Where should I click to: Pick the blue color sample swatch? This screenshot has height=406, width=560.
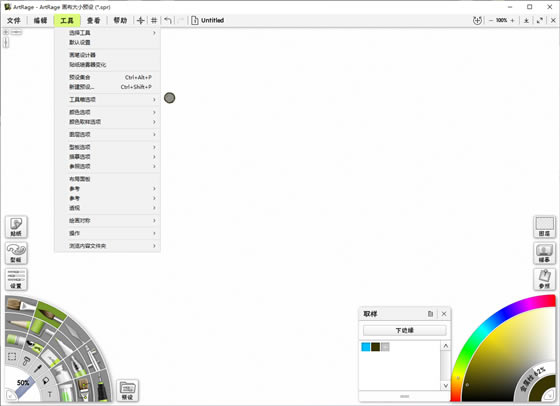tap(366, 347)
